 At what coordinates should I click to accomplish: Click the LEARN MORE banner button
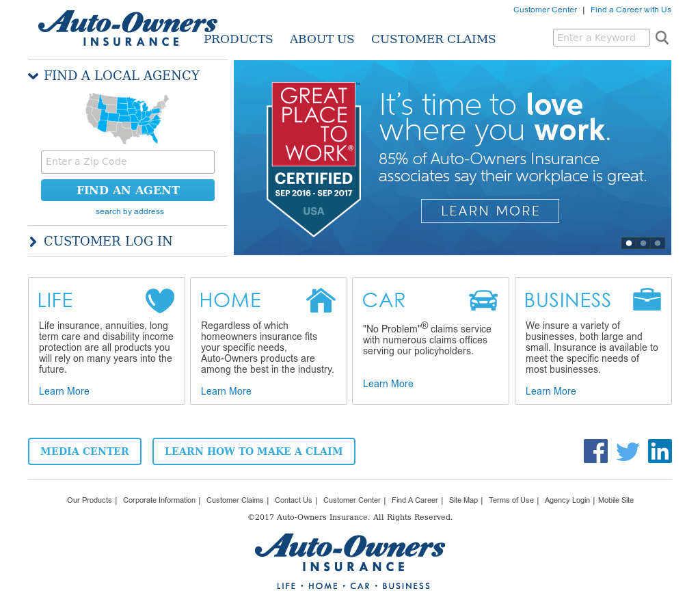coord(489,211)
